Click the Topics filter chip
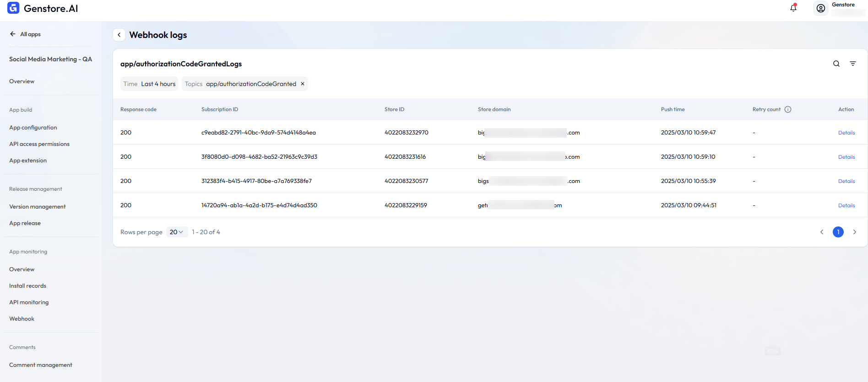This screenshot has height=382, width=868. 245,84
